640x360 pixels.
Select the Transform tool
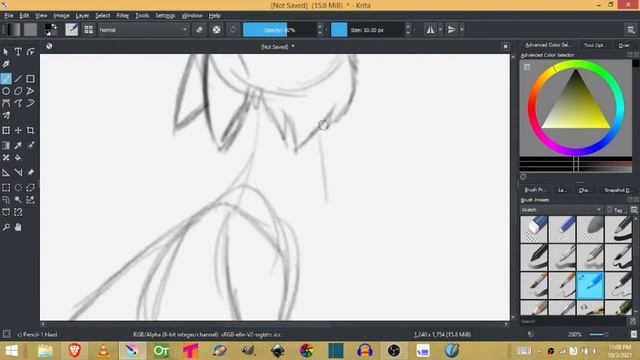tap(6, 131)
